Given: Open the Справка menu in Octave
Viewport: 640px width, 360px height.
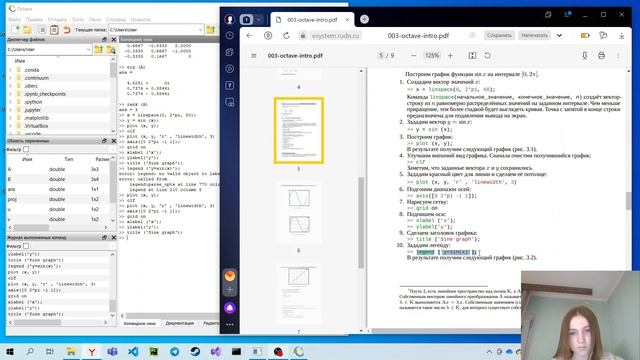Looking at the screenshot, I should coord(116,20).
